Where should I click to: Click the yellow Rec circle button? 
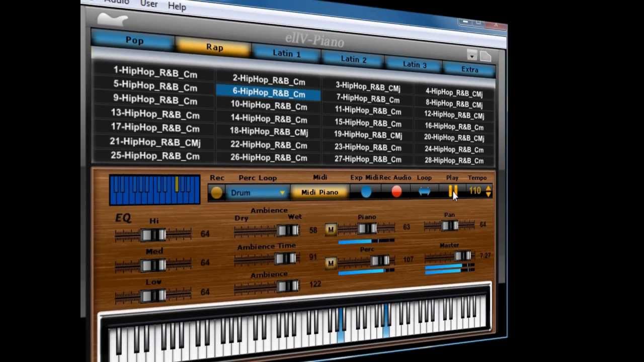pos(216,193)
